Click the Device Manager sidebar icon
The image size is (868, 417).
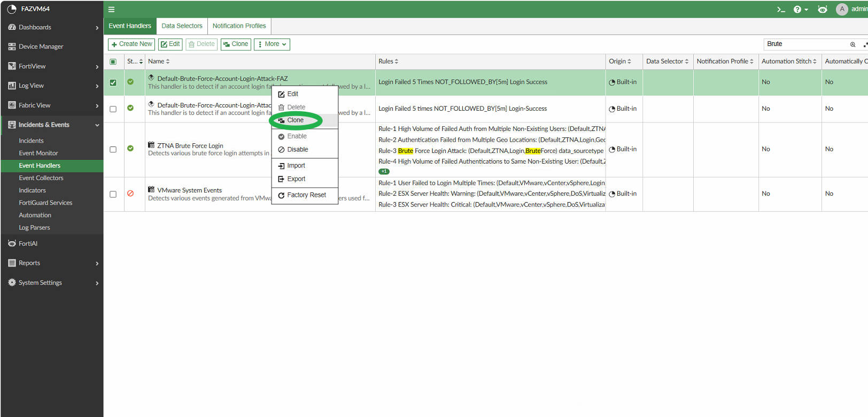click(x=12, y=47)
